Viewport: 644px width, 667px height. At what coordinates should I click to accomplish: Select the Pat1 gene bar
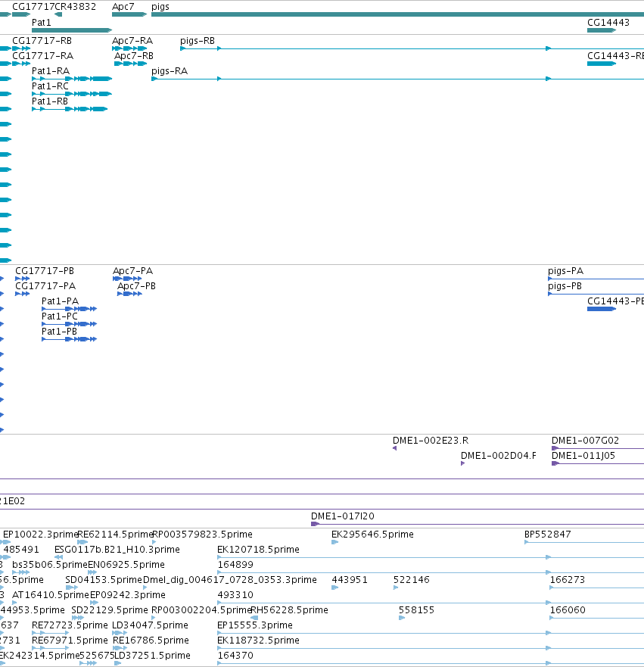point(72,30)
